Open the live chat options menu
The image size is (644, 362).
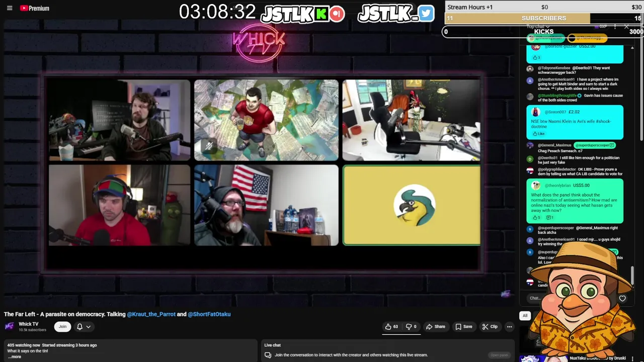tap(615, 26)
